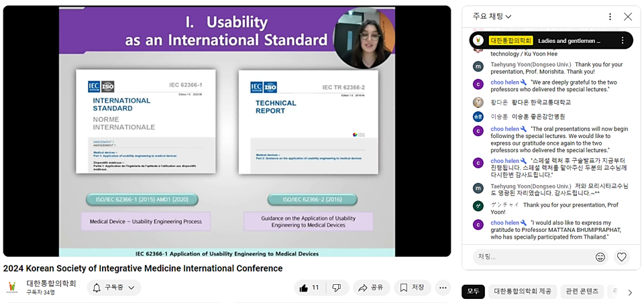The height and width of the screenshot is (303, 644).
Task: Click the dislike thumbs-down button
Action: tap(337, 288)
